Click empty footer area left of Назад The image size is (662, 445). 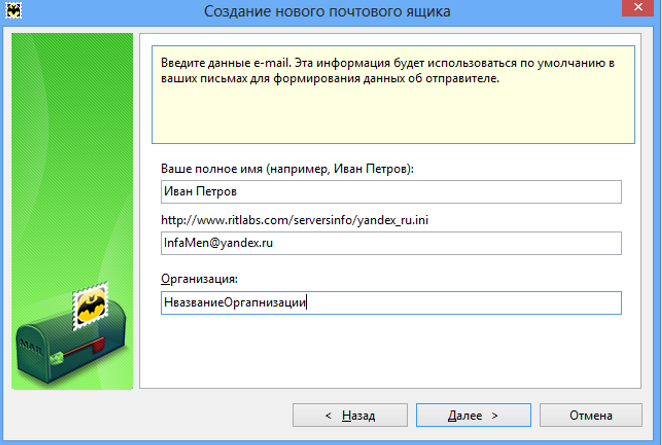coord(150,415)
